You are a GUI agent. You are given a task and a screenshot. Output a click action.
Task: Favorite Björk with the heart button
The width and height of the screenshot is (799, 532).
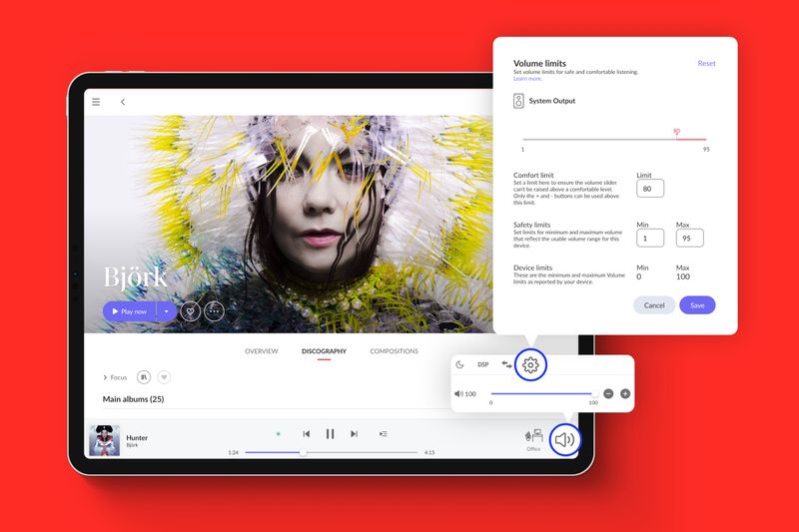click(x=190, y=311)
